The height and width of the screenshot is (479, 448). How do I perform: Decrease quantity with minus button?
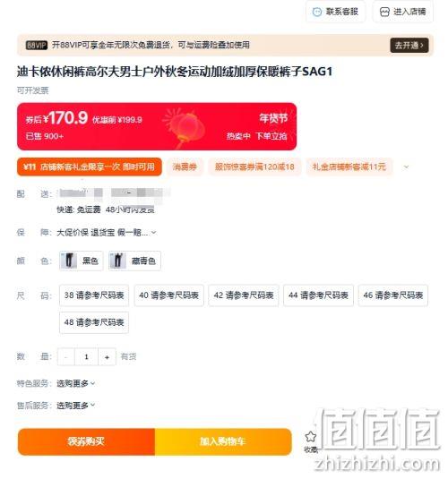coord(65,357)
